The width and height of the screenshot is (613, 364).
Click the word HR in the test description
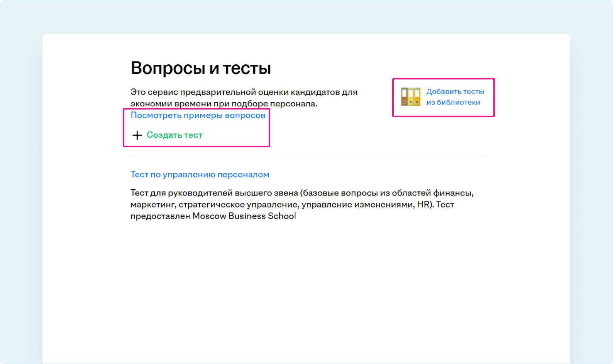pyautogui.click(x=423, y=204)
